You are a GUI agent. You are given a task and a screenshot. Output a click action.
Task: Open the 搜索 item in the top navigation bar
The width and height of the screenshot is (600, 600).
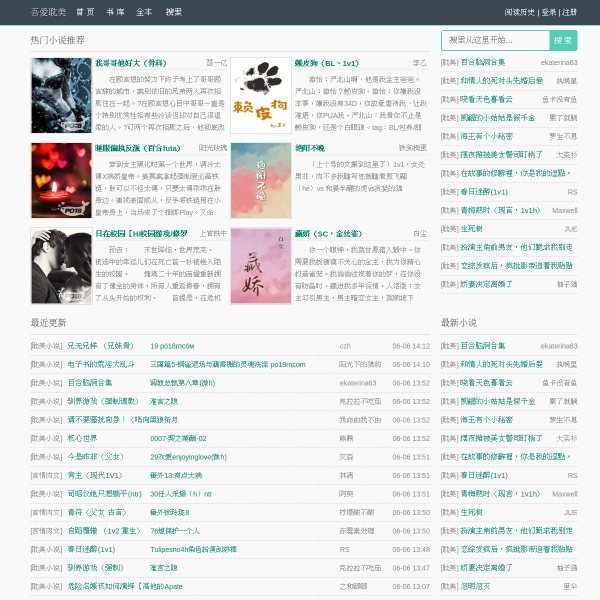tap(174, 12)
